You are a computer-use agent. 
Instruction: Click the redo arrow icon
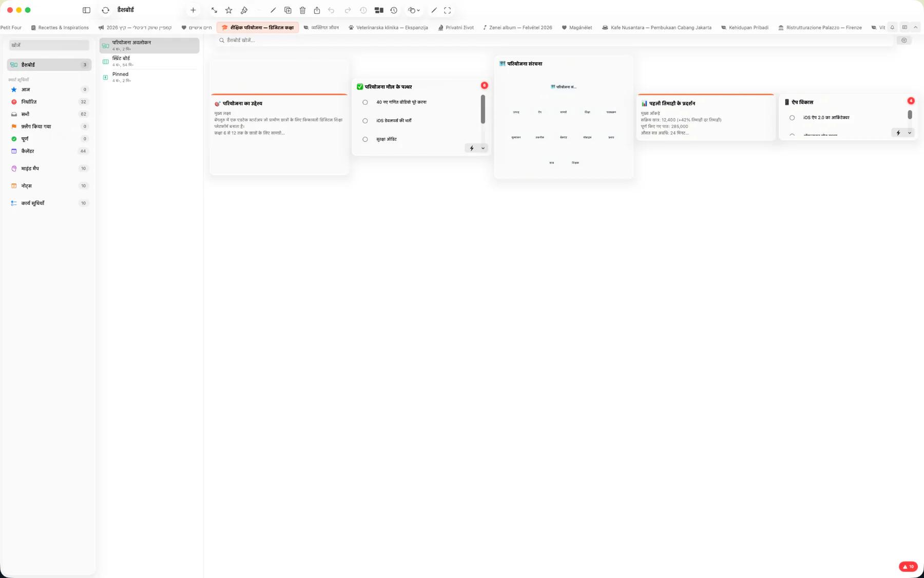tap(348, 10)
